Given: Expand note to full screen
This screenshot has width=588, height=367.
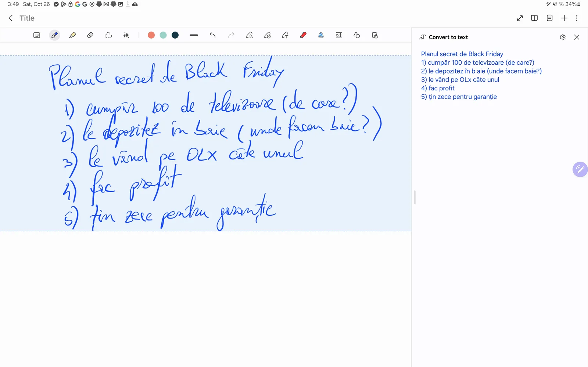Looking at the screenshot, I should pos(520,18).
